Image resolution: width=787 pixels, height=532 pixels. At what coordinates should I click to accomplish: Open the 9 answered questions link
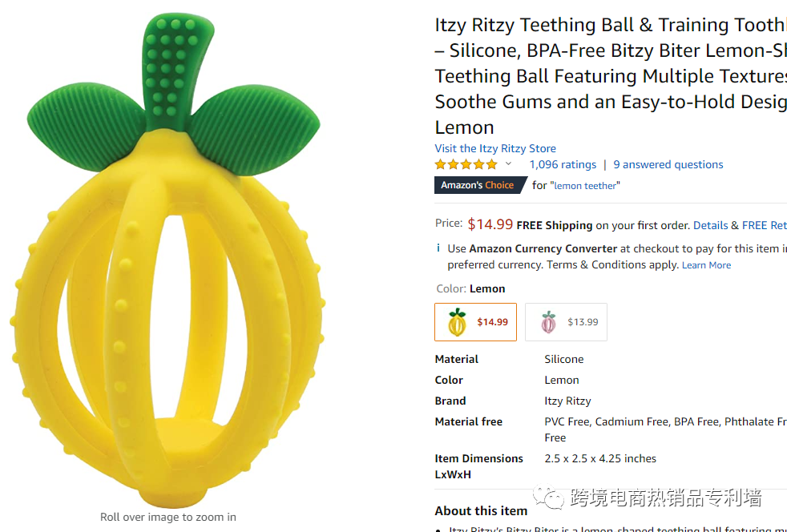click(668, 164)
